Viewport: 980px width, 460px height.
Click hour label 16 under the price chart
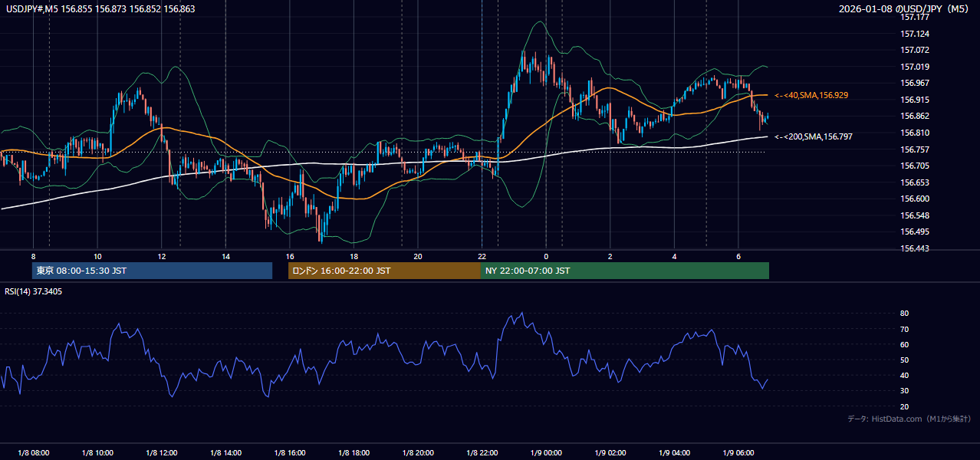click(290, 256)
